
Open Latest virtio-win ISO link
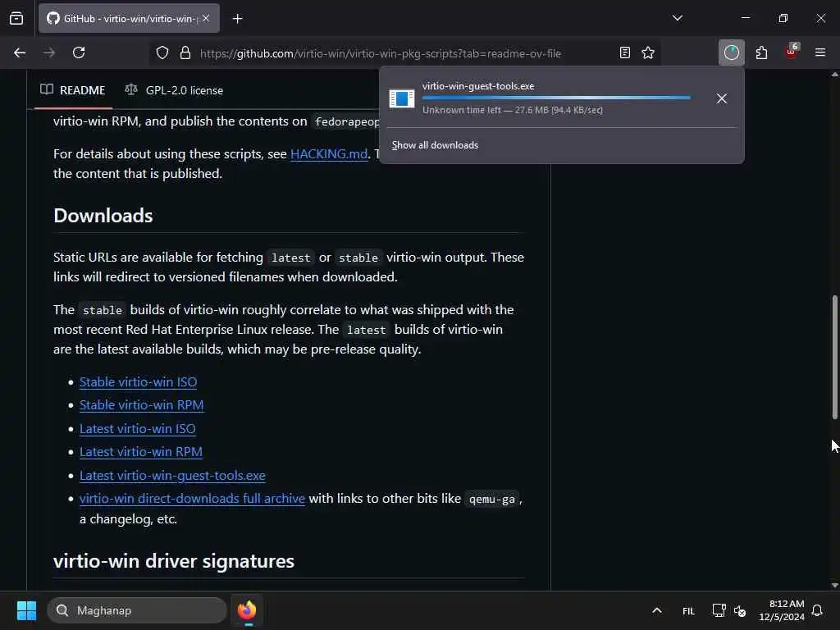click(138, 428)
